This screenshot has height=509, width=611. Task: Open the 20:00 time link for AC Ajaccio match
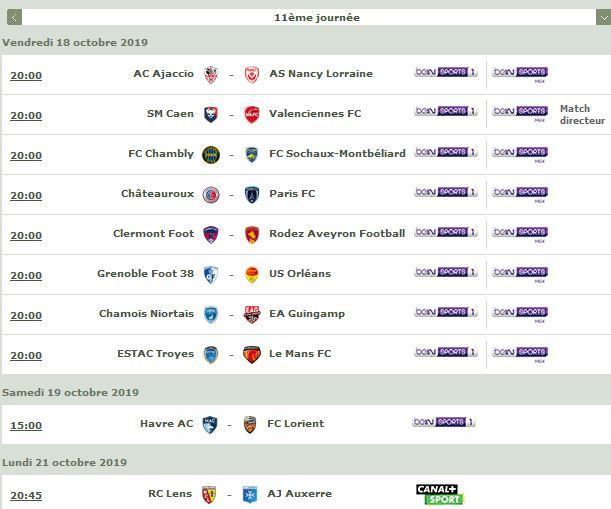26,75
